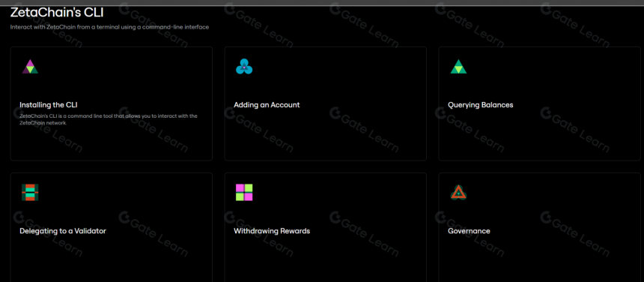This screenshot has height=282, width=644.
Task: Open the Governance link
Action: tap(469, 231)
